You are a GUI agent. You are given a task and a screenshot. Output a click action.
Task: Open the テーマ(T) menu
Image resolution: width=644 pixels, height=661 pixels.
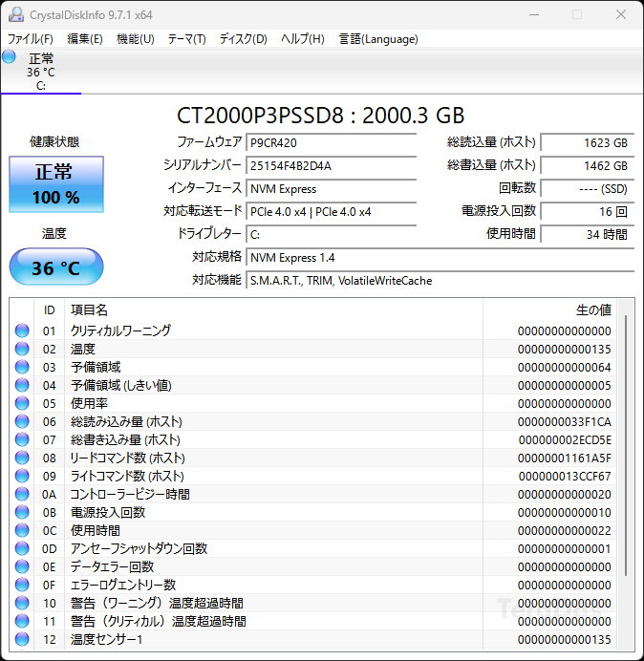[x=187, y=39]
